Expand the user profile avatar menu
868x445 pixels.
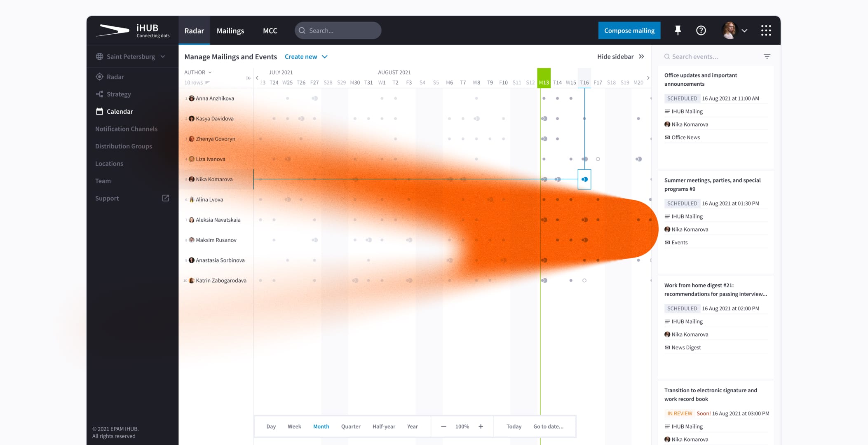(x=735, y=30)
